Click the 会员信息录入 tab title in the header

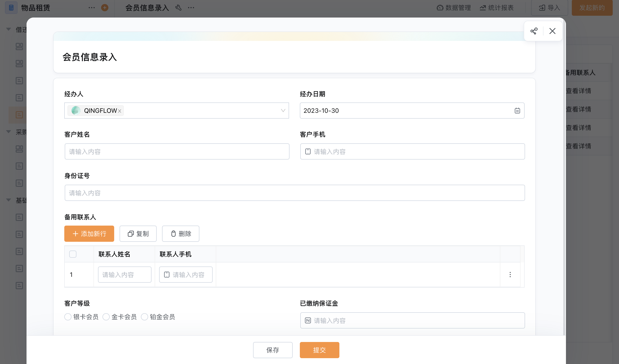(147, 8)
